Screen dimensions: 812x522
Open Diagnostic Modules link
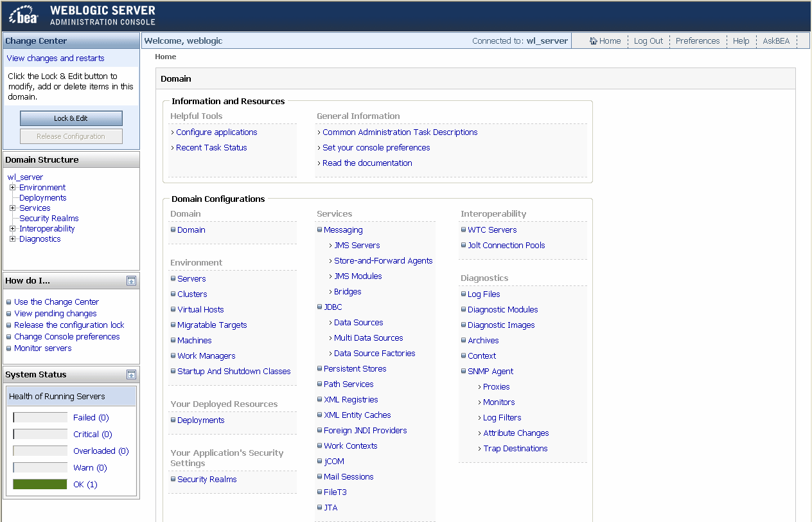(x=503, y=309)
